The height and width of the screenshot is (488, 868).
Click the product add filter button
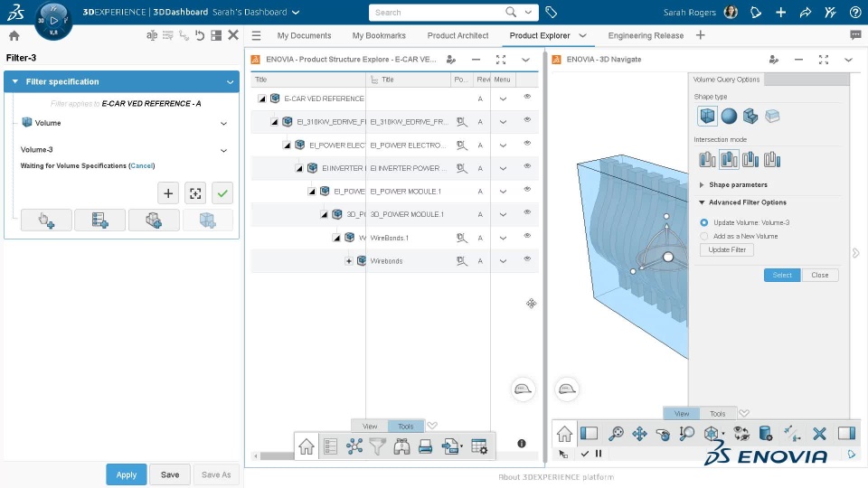coord(154,221)
